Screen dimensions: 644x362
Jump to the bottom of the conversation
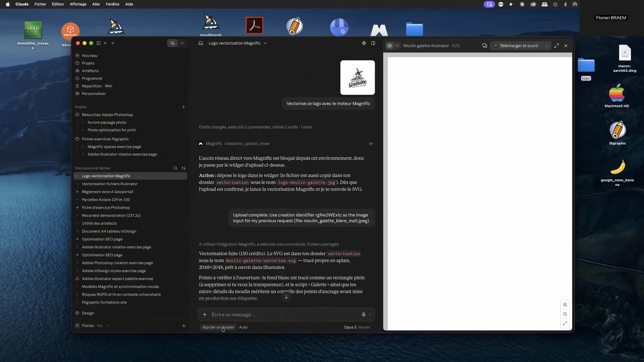[286, 297]
